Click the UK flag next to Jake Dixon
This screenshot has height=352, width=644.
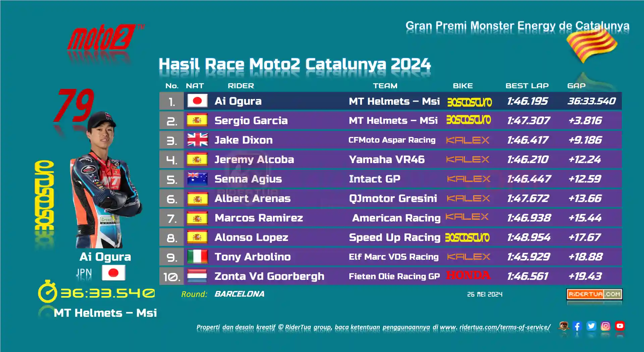pos(197,140)
